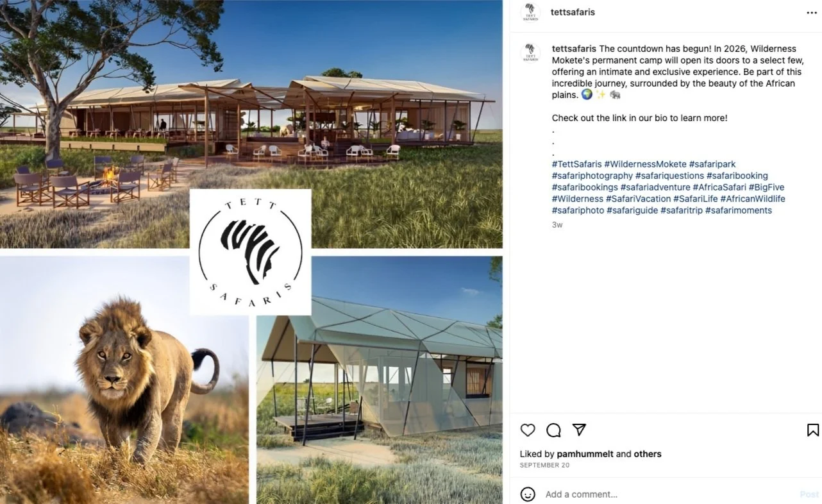The height and width of the screenshot is (504, 822).
Task: Open the #WildernessMokete hashtag
Action: click(645, 164)
